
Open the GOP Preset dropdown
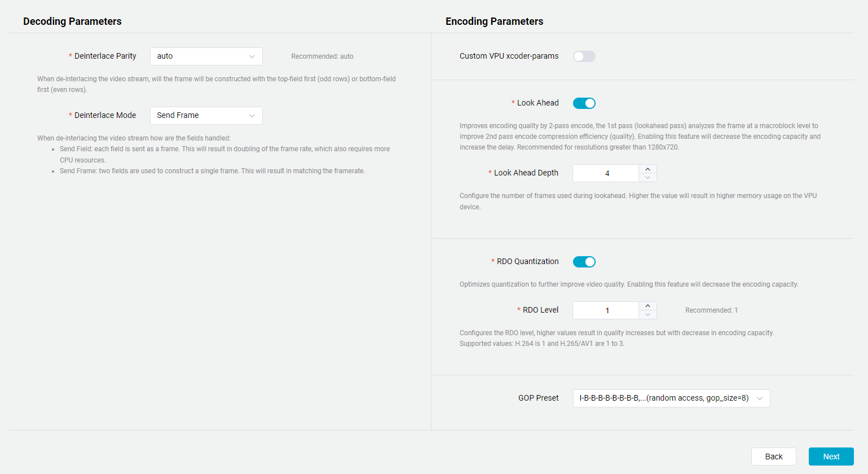671,398
